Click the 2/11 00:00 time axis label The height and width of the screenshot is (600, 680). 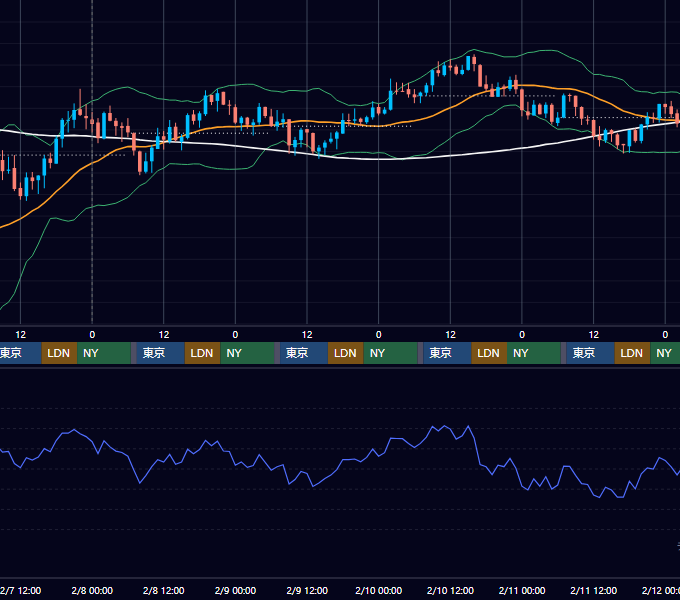[522, 590]
